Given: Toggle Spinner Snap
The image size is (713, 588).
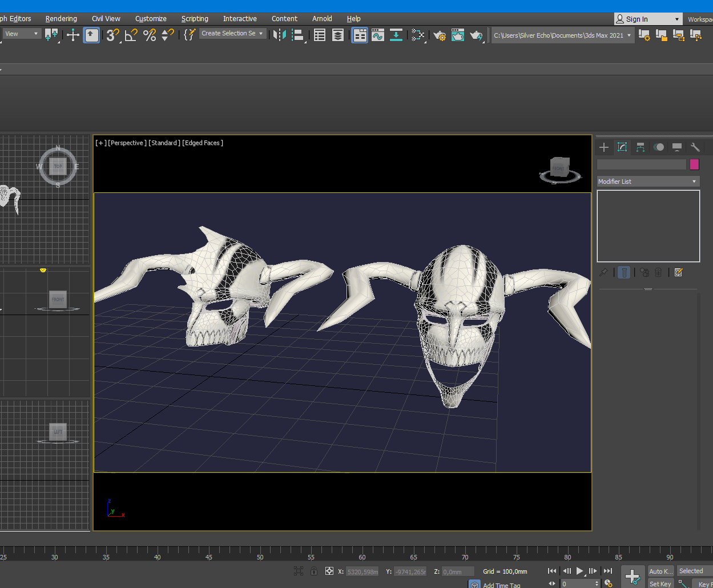Looking at the screenshot, I should [167, 35].
